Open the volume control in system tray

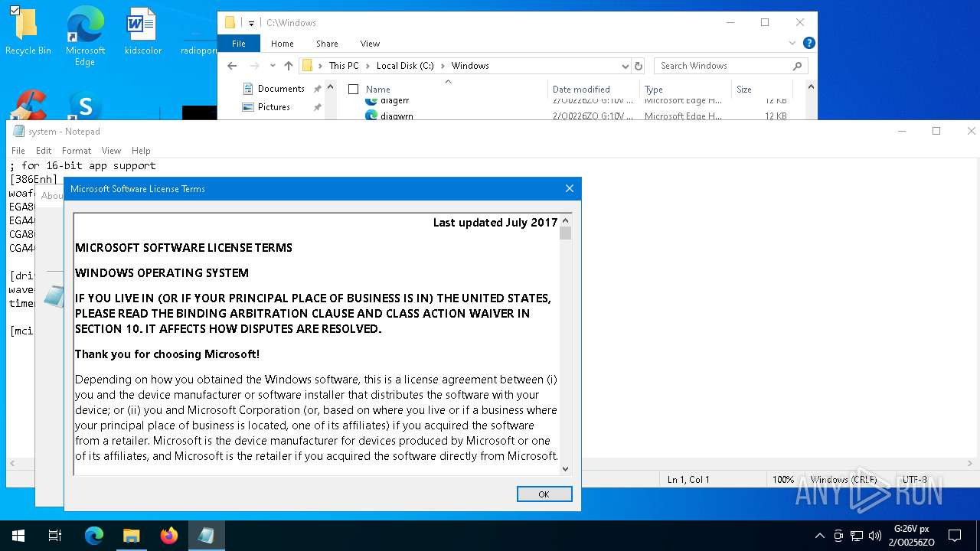click(x=875, y=536)
